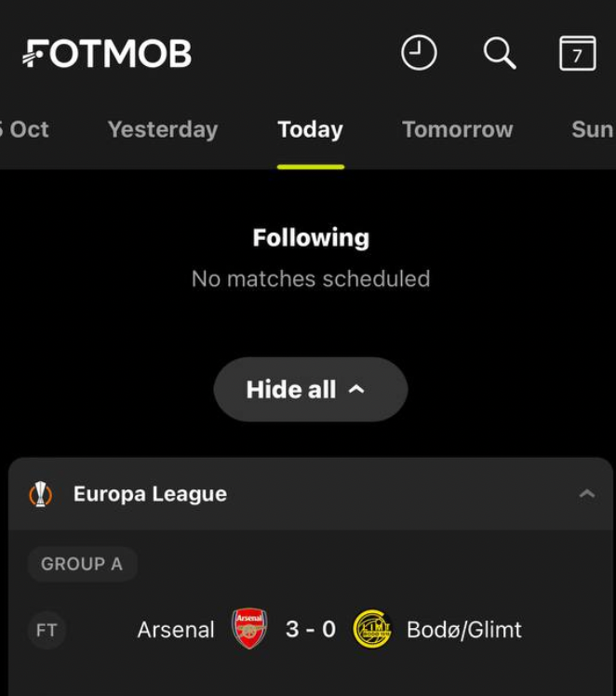Go to the Tomorrow tab

457,129
